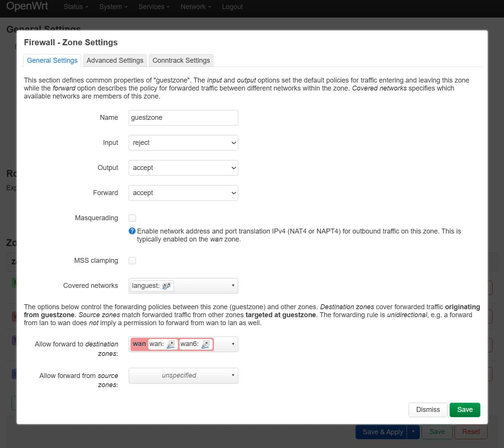Open the Forward policy dropdown
The height and width of the screenshot is (448, 504).
click(183, 193)
